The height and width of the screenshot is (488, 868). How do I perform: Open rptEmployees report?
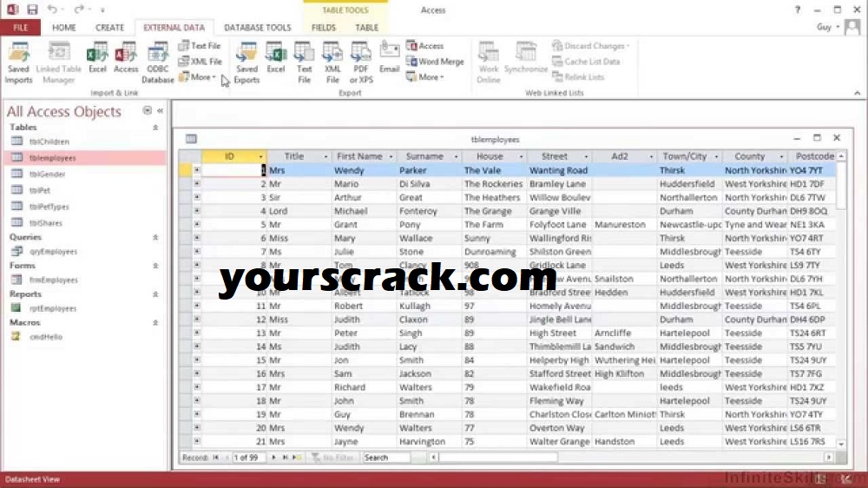pyautogui.click(x=53, y=308)
